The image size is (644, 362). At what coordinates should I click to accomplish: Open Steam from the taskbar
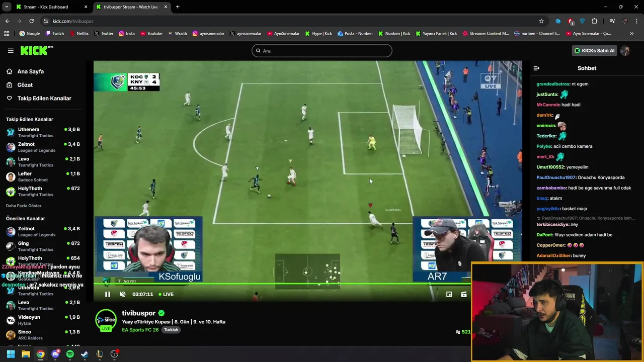click(85, 354)
